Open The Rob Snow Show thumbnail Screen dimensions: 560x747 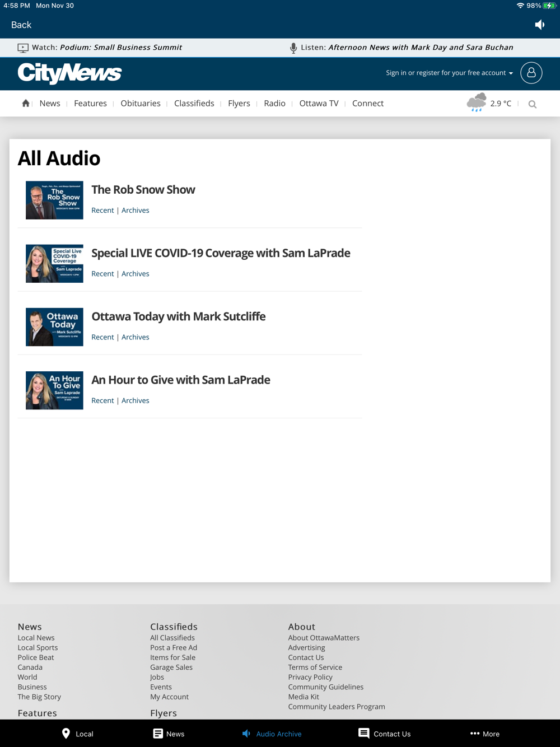pyautogui.click(x=54, y=200)
